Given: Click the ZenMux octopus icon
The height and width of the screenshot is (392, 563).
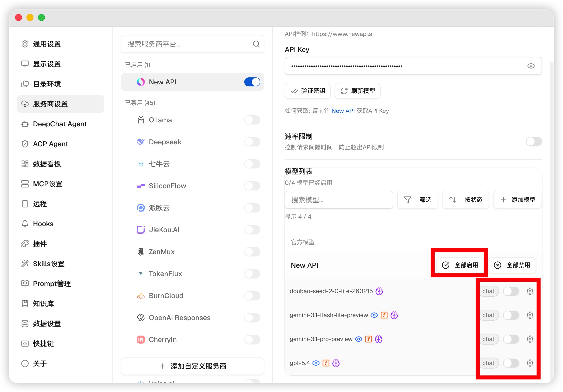Looking at the screenshot, I should point(141,252).
